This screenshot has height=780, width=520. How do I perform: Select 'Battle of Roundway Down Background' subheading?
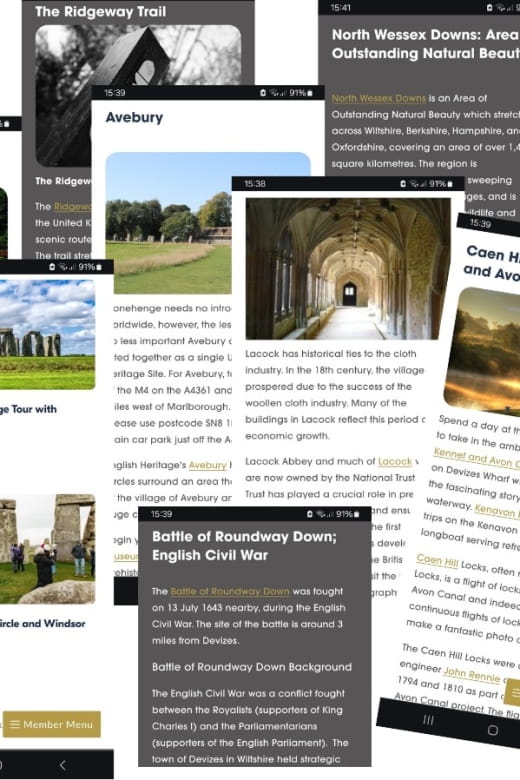click(252, 667)
